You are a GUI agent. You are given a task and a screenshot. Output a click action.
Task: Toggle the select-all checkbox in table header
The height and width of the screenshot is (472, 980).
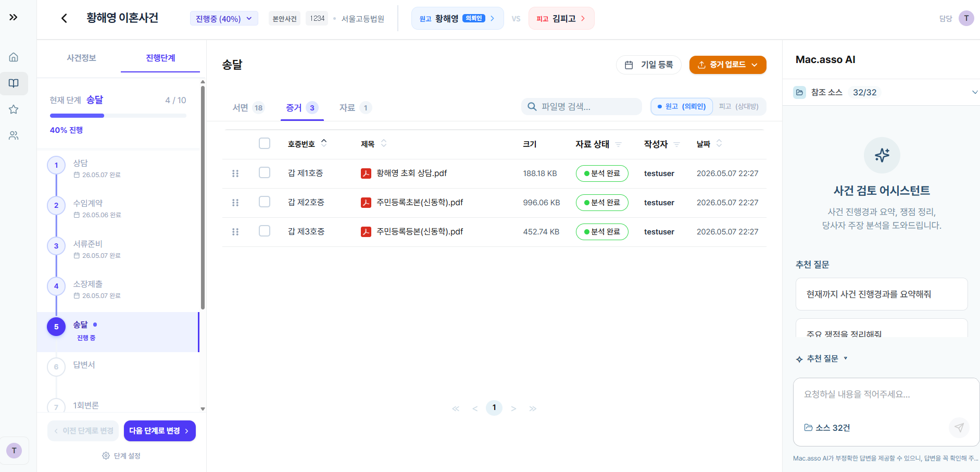coord(265,143)
